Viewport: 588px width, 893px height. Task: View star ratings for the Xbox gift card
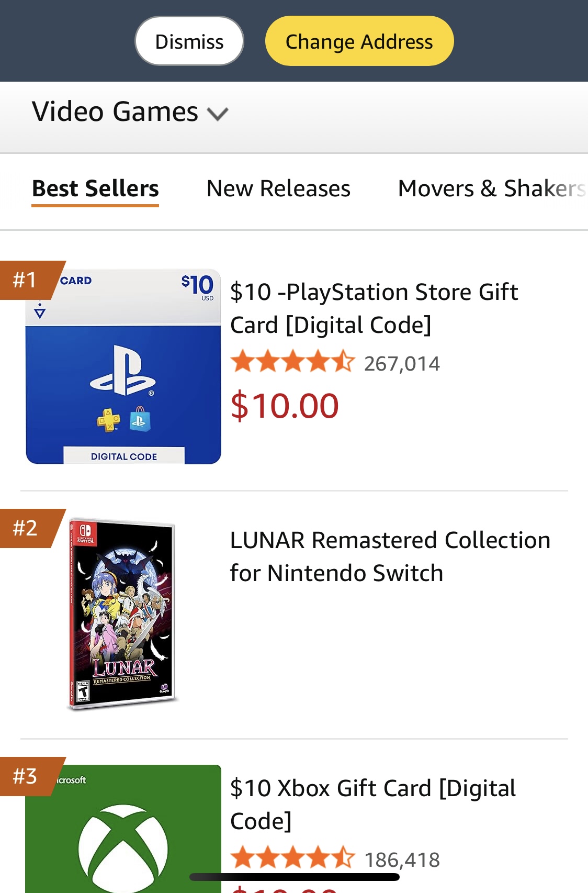(293, 858)
